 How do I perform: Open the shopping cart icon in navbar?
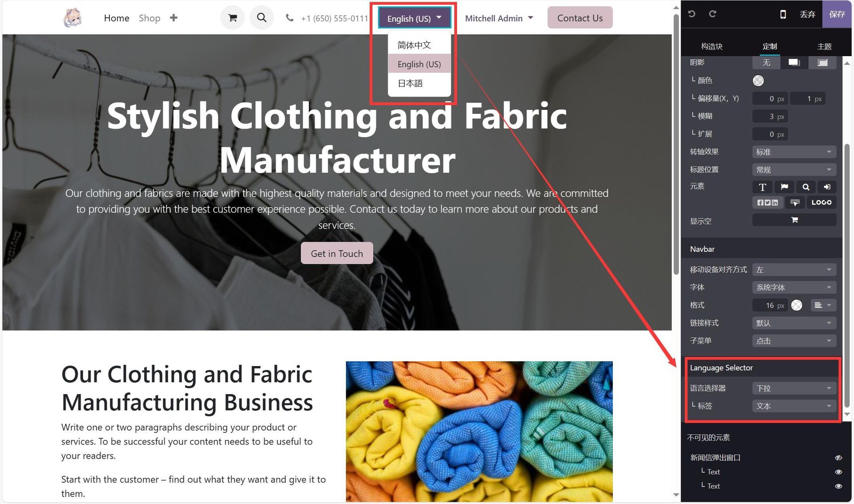point(232,18)
